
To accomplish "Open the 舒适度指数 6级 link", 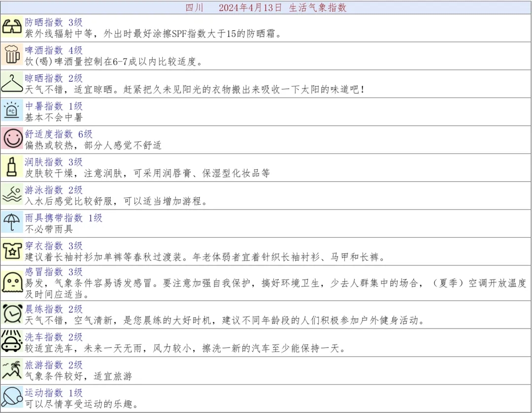I will pyautogui.click(x=59, y=134).
